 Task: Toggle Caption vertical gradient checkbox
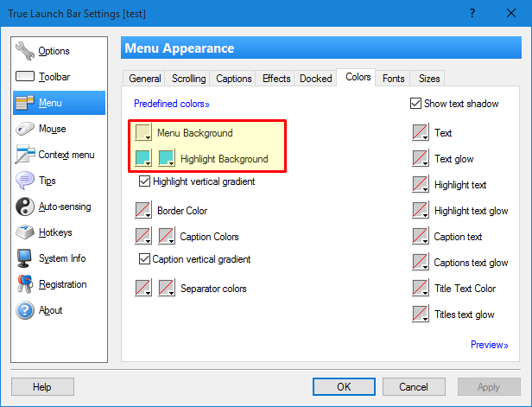[x=144, y=259]
